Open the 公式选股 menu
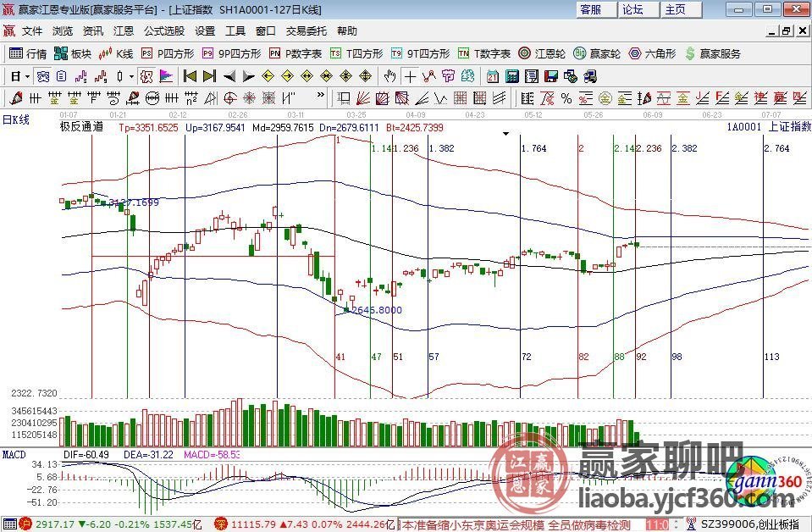This screenshot has height=532, width=812. point(164,31)
